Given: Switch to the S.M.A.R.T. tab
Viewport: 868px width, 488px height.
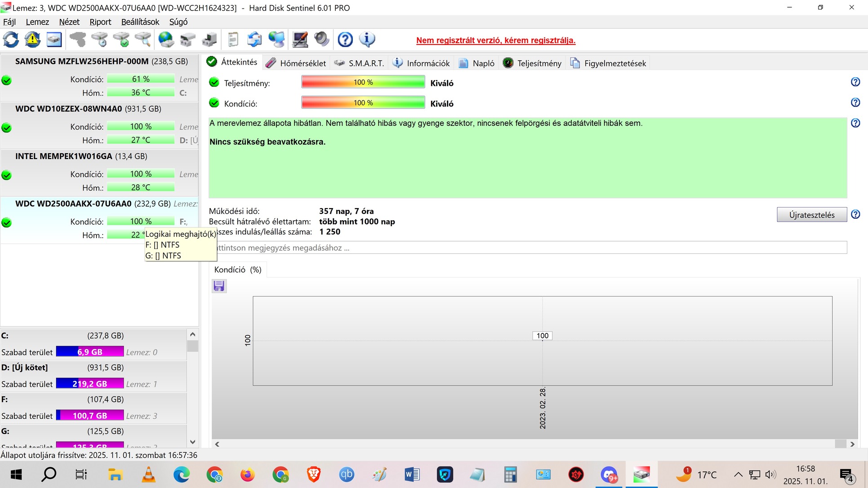Looking at the screenshot, I should click(x=360, y=63).
